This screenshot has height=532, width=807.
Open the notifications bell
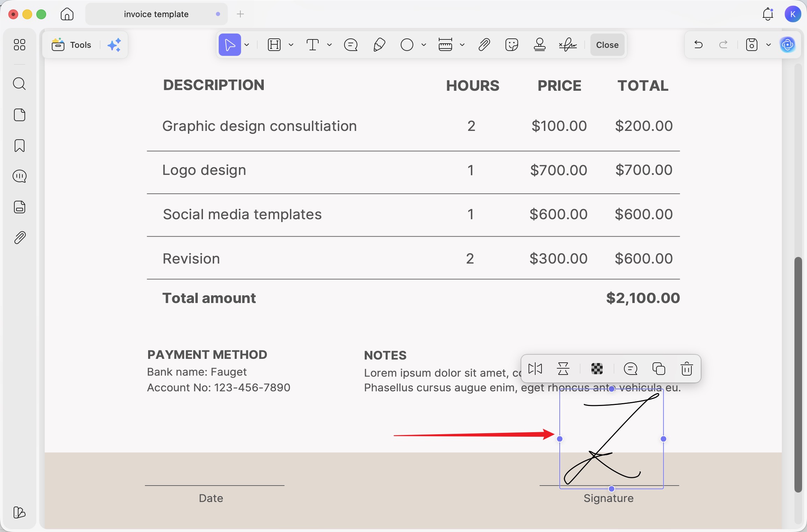point(768,14)
